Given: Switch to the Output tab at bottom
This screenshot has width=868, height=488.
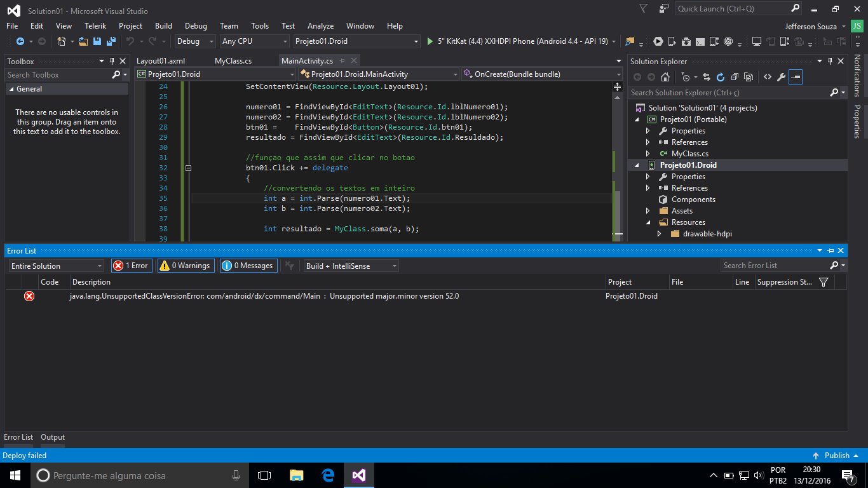Looking at the screenshot, I should pos(53,437).
